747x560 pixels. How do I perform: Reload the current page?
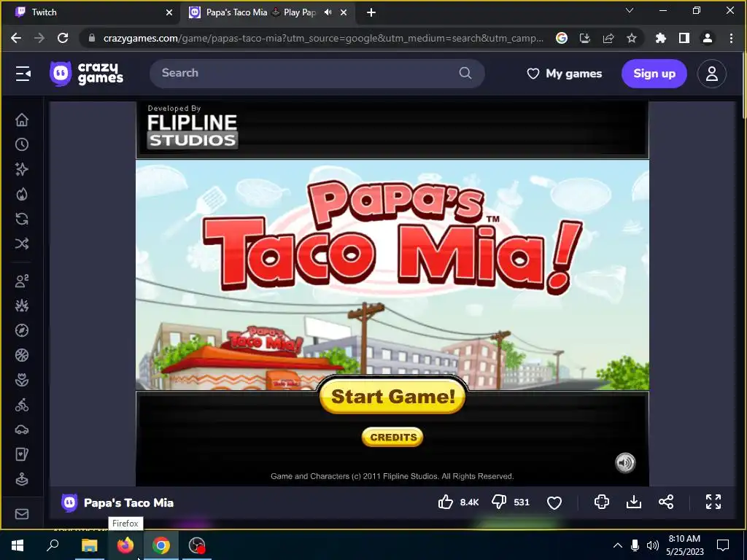63,38
